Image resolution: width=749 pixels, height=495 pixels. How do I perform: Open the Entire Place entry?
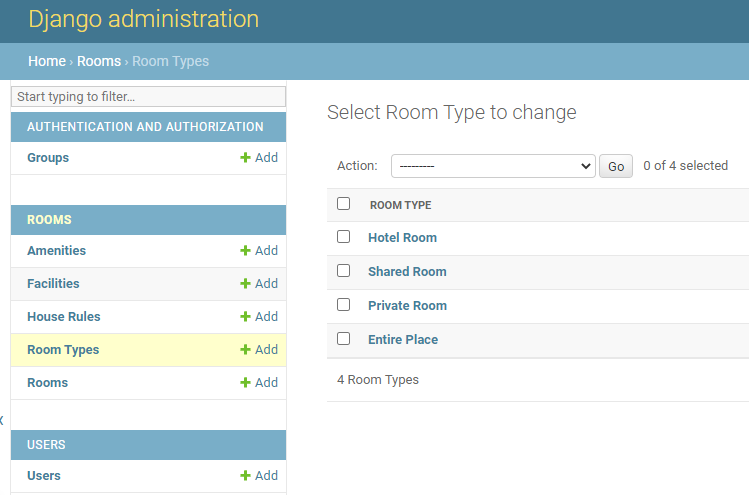coord(403,339)
